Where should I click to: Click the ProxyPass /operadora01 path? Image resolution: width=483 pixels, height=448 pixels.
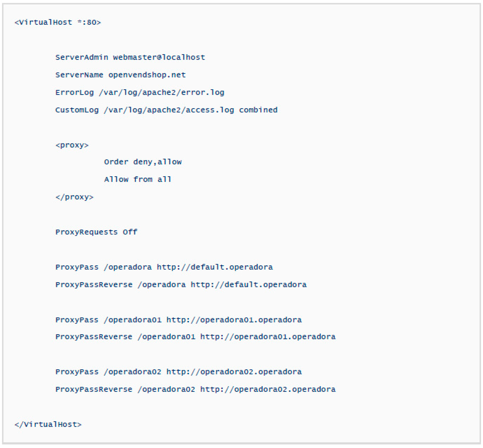132,320
